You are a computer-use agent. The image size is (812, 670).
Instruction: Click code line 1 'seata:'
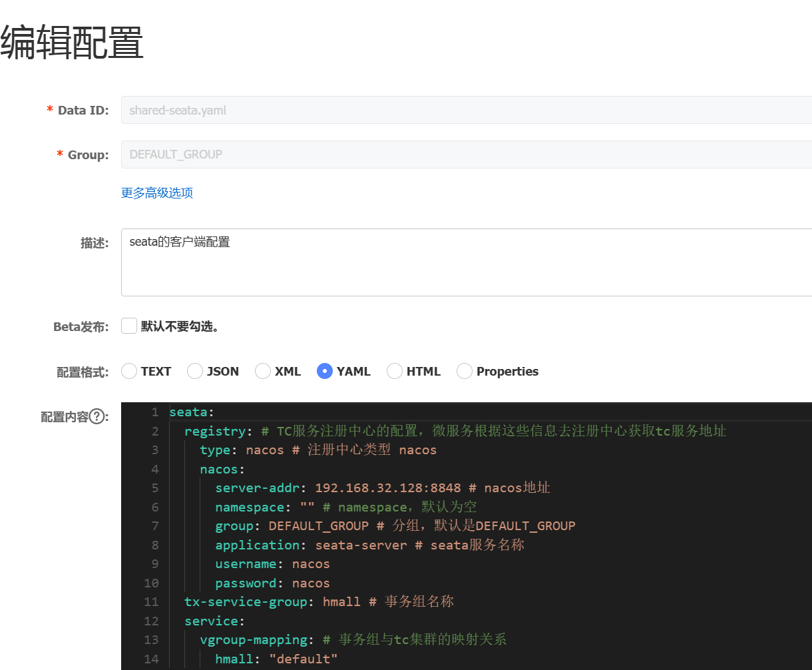192,412
